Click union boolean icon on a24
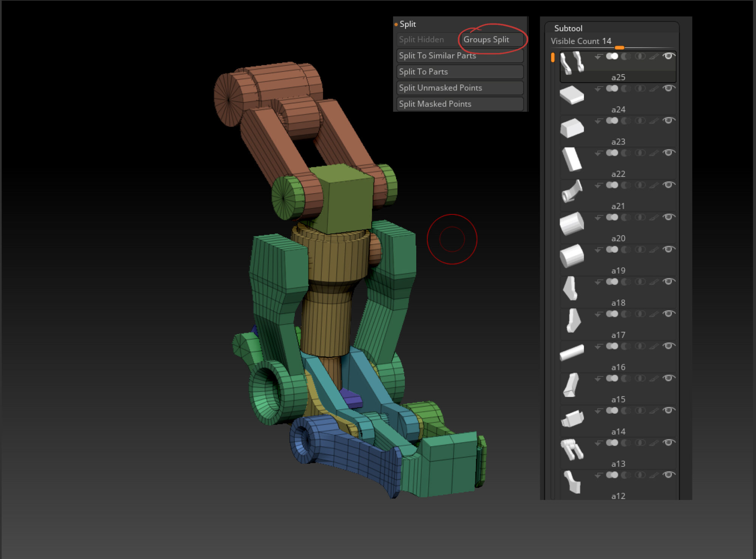This screenshot has width=756, height=559. point(612,89)
